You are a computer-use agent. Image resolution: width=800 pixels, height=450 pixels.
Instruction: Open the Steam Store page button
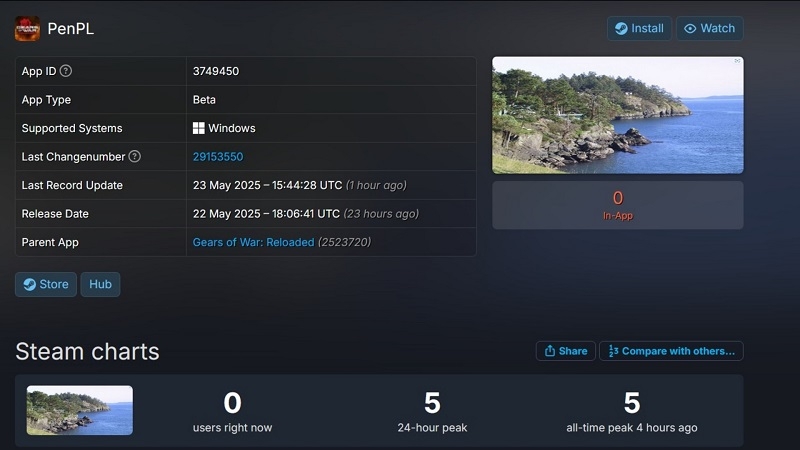click(46, 284)
